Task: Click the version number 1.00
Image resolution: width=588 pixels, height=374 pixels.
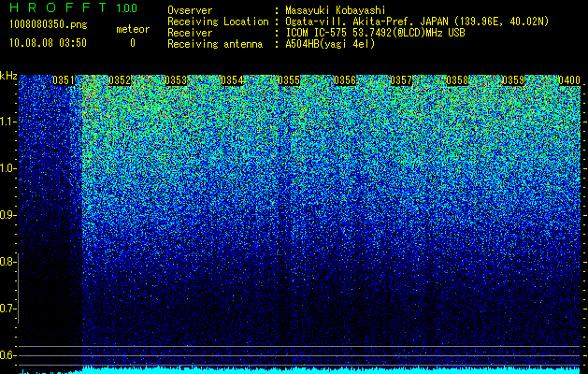Action: (127, 8)
